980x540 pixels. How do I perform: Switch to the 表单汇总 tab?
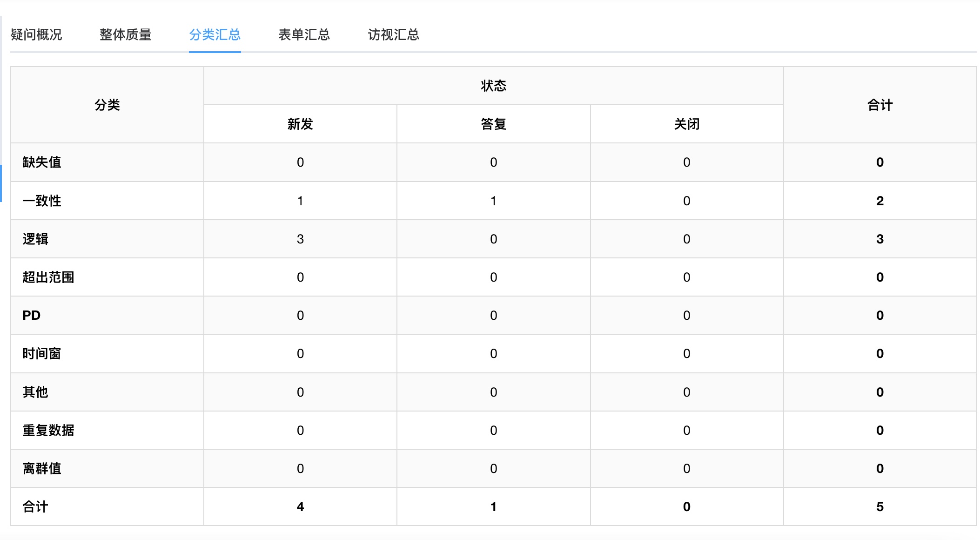(x=304, y=35)
